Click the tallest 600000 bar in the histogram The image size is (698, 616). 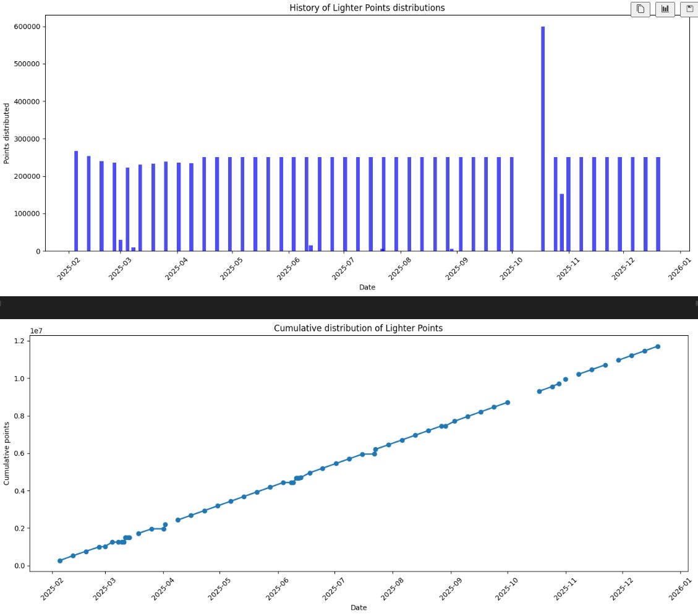[x=543, y=139]
